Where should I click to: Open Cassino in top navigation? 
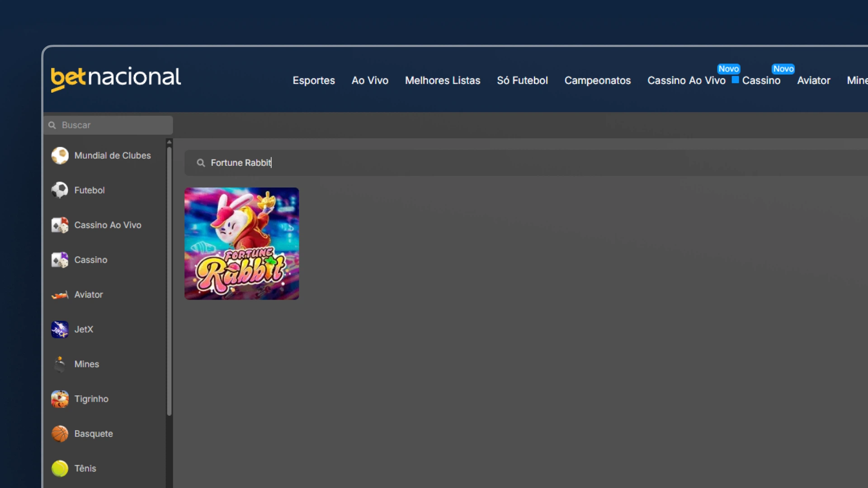click(761, 80)
